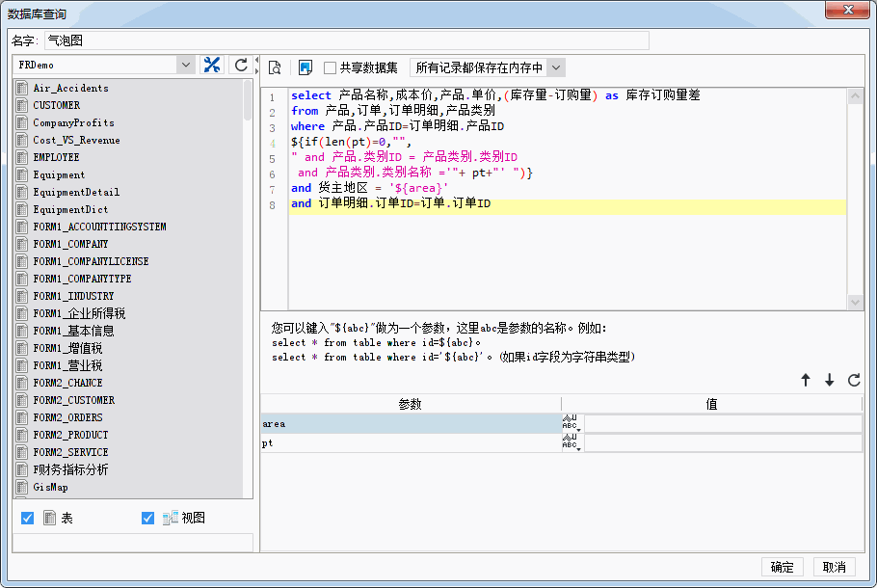Click the 确定 button

coord(782,567)
